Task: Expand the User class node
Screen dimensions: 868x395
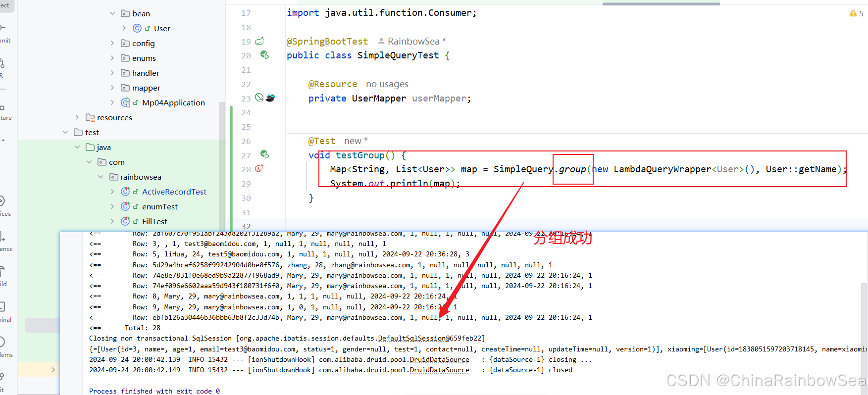Action: [124, 28]
